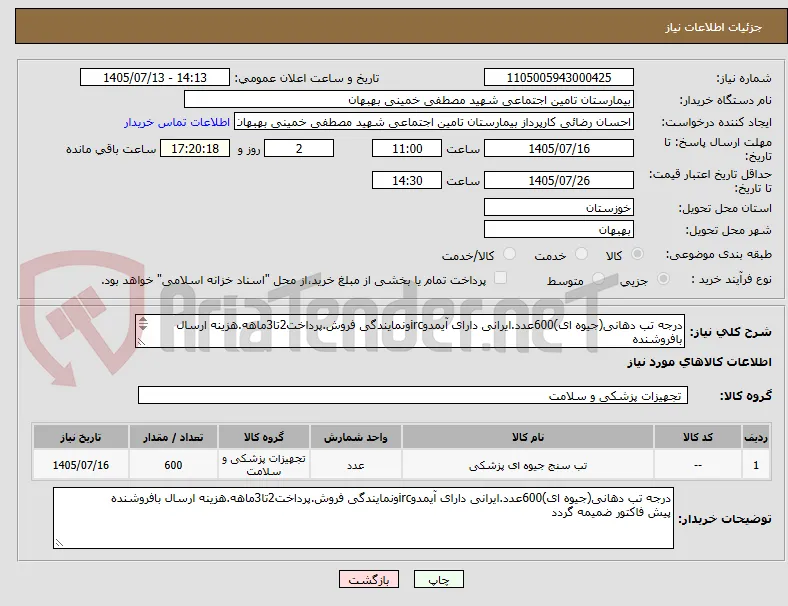Click the شماره نیاز field 1105005943000425

[x=558, y=77]
